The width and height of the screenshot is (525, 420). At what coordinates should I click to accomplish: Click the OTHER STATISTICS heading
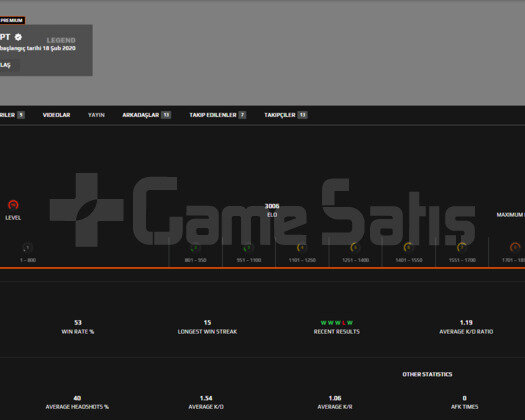[x=427, y=374]
